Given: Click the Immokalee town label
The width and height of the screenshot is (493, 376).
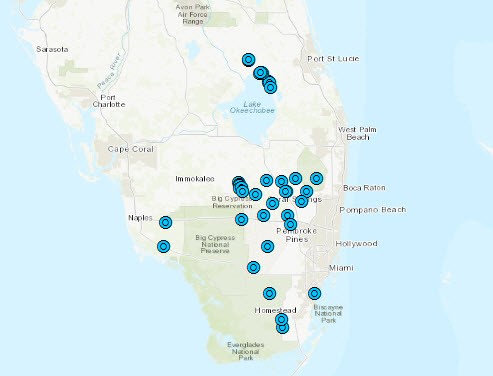Looking at the screenshot, I should coord(195,179).
